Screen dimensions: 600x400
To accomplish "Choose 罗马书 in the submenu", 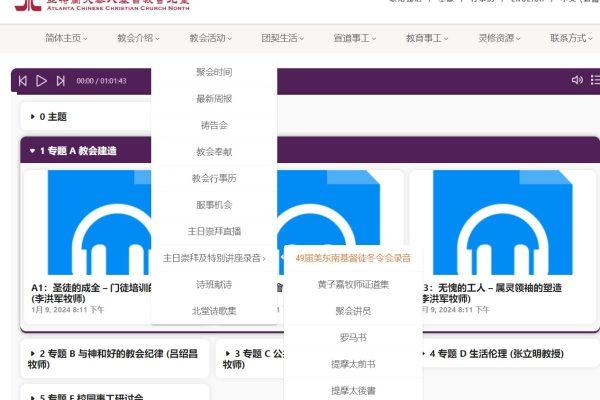I will (353, 337).
